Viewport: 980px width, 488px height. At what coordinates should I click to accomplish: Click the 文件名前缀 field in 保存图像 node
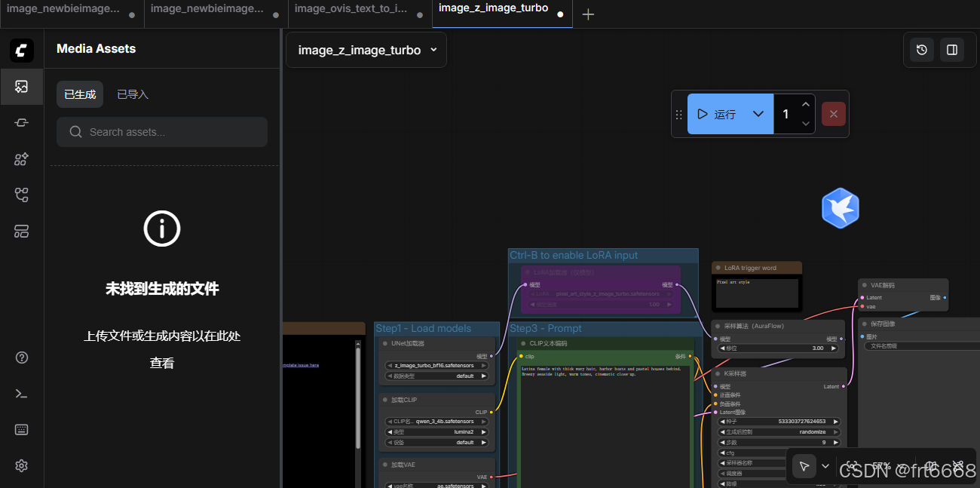pyautogui.click(x=922, y=345)
